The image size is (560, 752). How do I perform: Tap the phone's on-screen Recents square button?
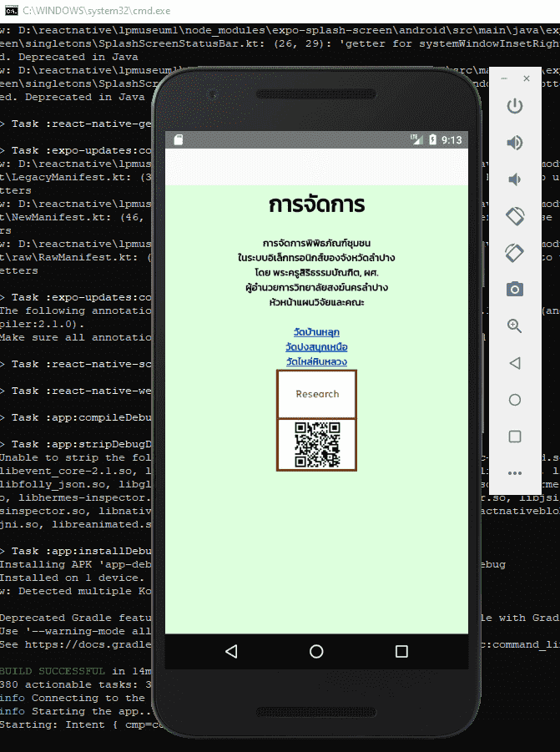(401, 651)
